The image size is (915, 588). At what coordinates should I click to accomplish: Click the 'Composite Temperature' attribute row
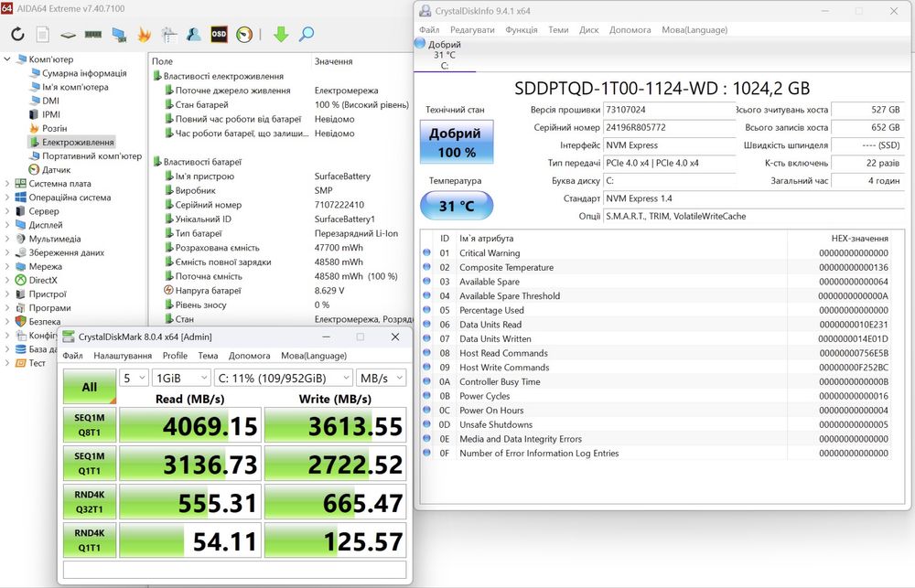(x=656, y=267)
